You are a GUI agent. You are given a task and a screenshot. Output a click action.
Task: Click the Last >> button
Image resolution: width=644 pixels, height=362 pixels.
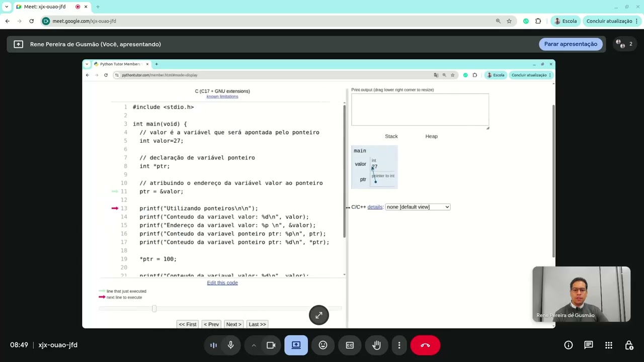[257, 324]
